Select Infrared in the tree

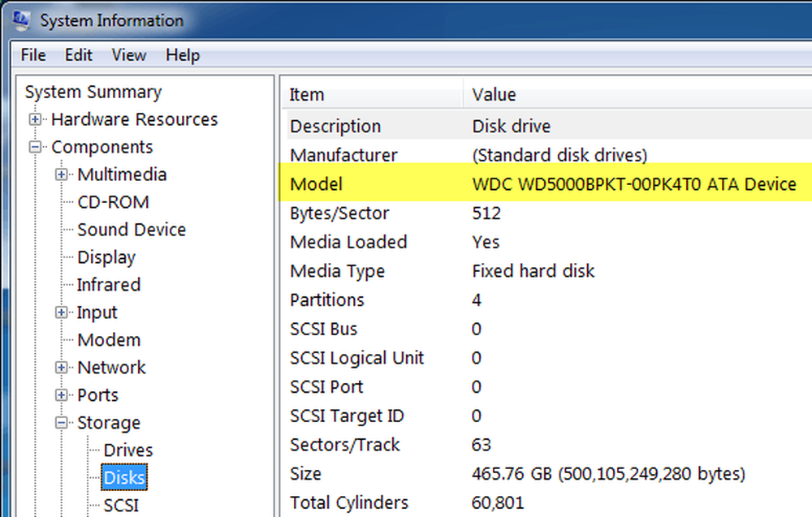[109, 285]
